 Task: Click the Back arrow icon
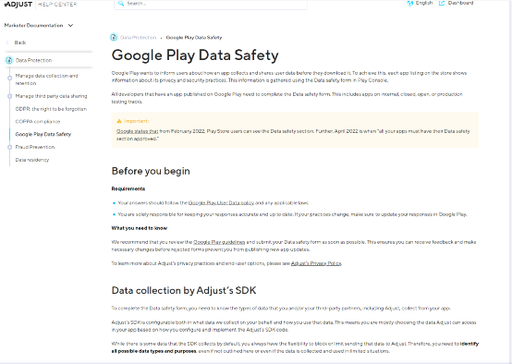click(7, 43)
